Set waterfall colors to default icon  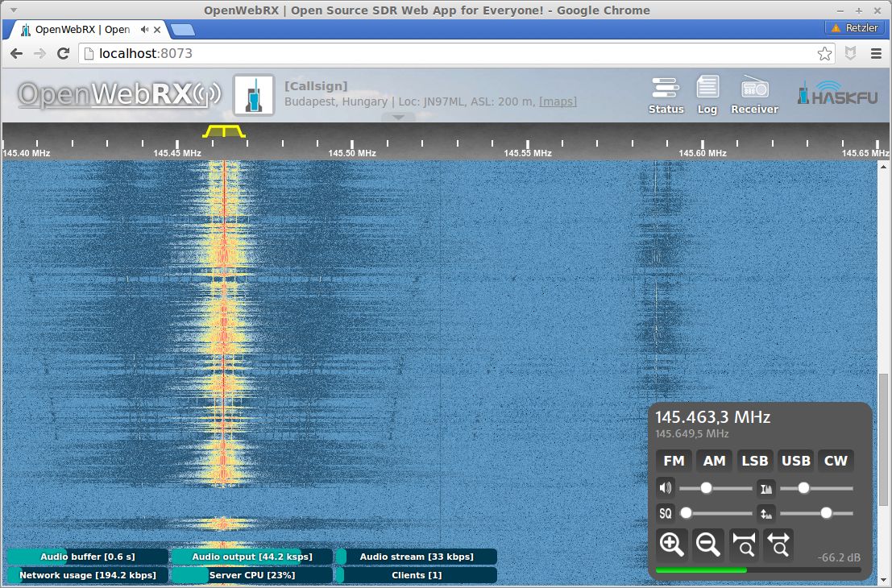766,488
